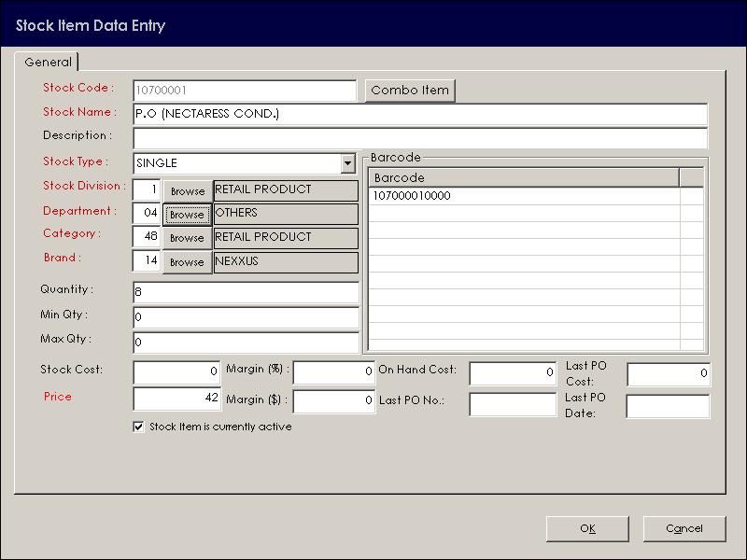Confirm with the OK button

click(587, 528)
